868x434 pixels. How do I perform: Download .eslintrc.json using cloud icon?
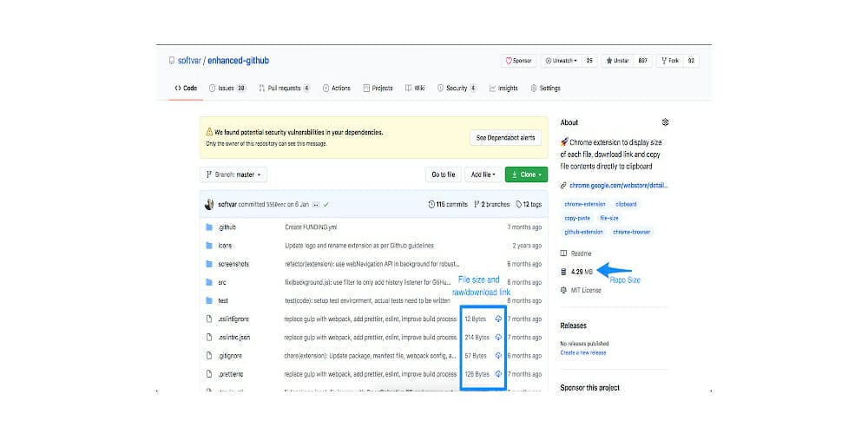pos(498,337)
